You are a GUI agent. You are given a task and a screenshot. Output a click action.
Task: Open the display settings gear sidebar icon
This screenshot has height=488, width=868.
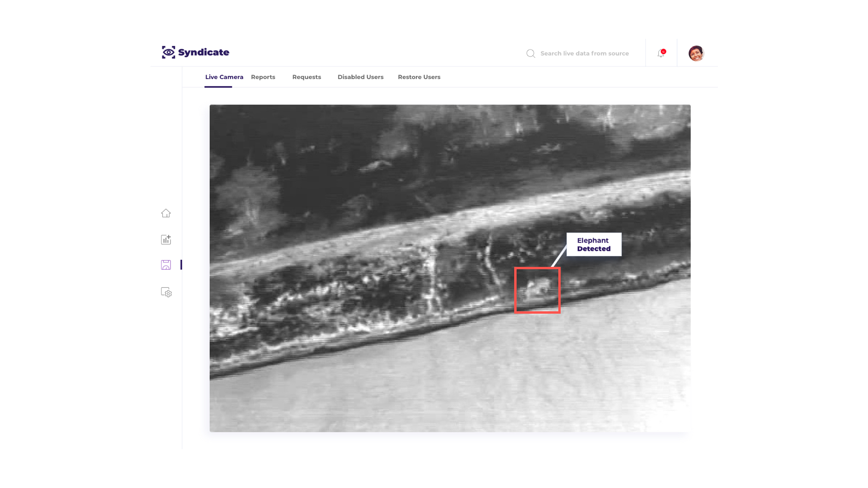coord(166,292)
